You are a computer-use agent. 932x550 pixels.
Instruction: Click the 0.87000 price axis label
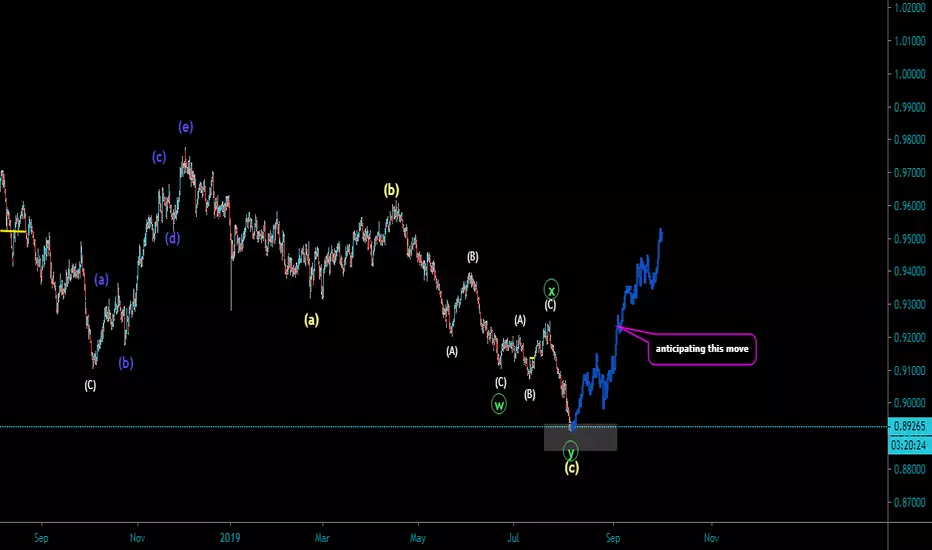(x=909, y=502)
